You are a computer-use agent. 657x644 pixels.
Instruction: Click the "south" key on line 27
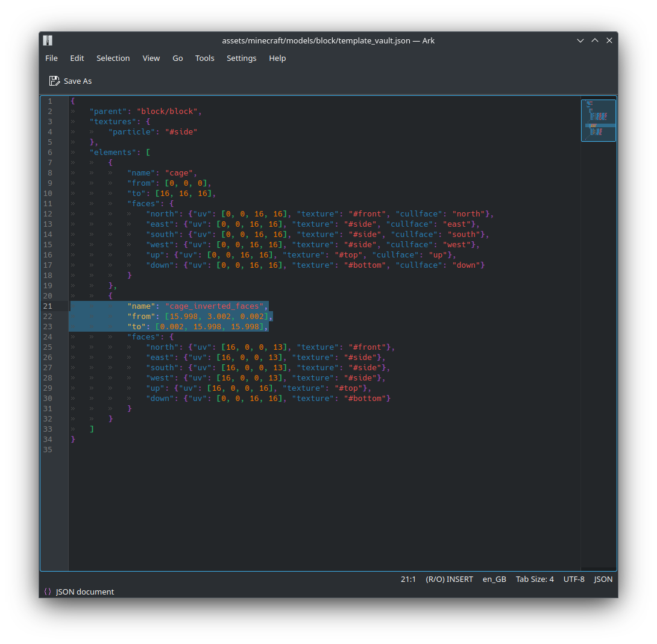tap(162, 368)
